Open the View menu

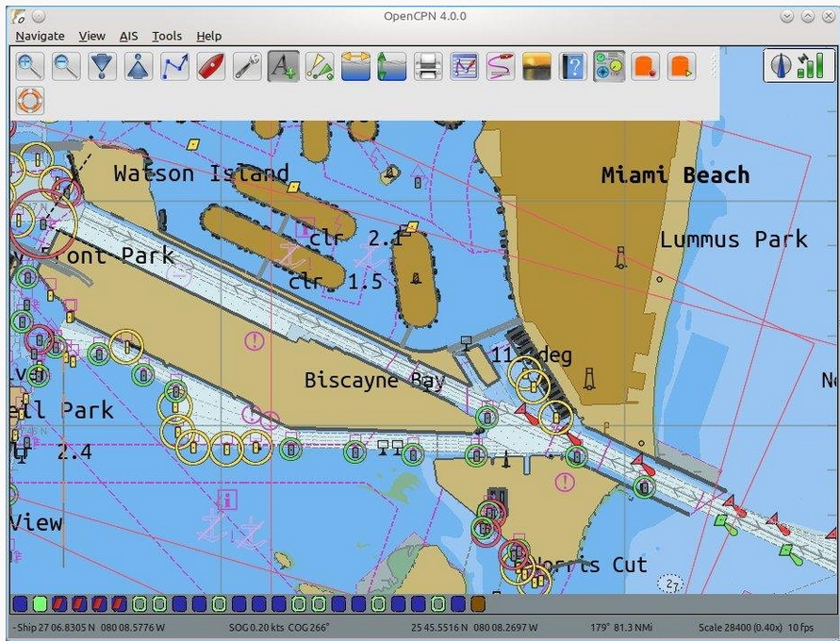click(x=91, y=36)
